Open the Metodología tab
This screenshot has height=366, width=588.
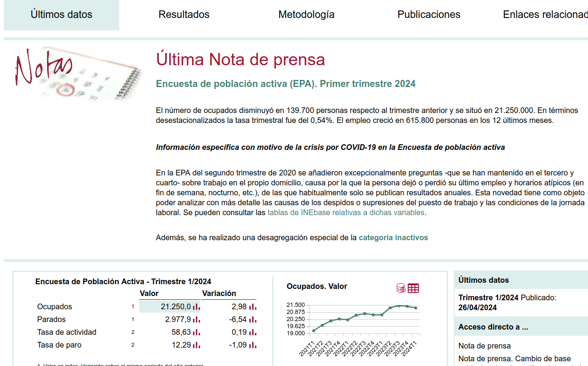[306, 15]
